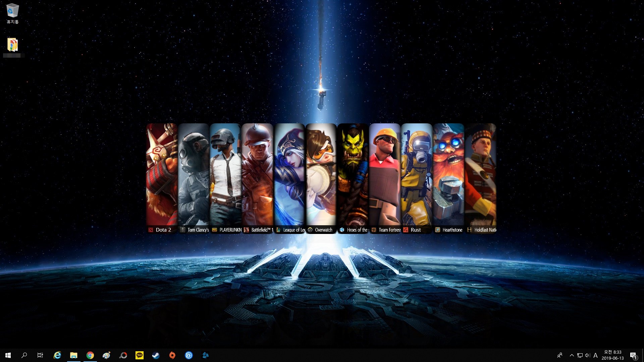Launch the Hearthstone game tile
Image resolution: width=644 pixels, height=362 pixels.
[x=448, y=178]
